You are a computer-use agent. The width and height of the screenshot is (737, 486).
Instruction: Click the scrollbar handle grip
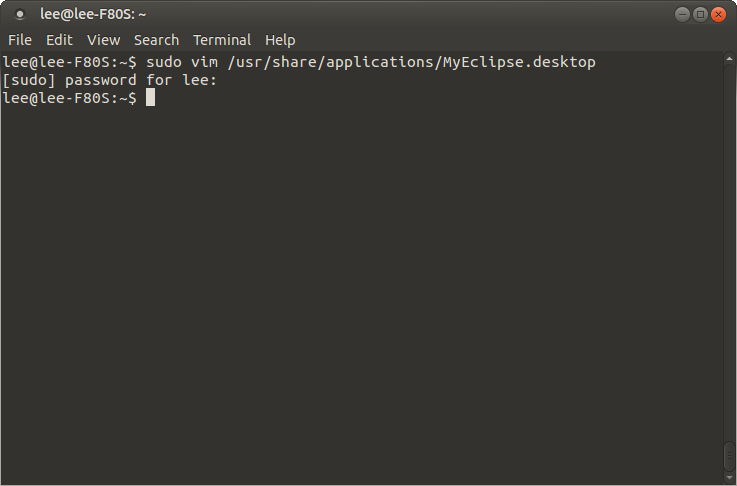point(729,456)
